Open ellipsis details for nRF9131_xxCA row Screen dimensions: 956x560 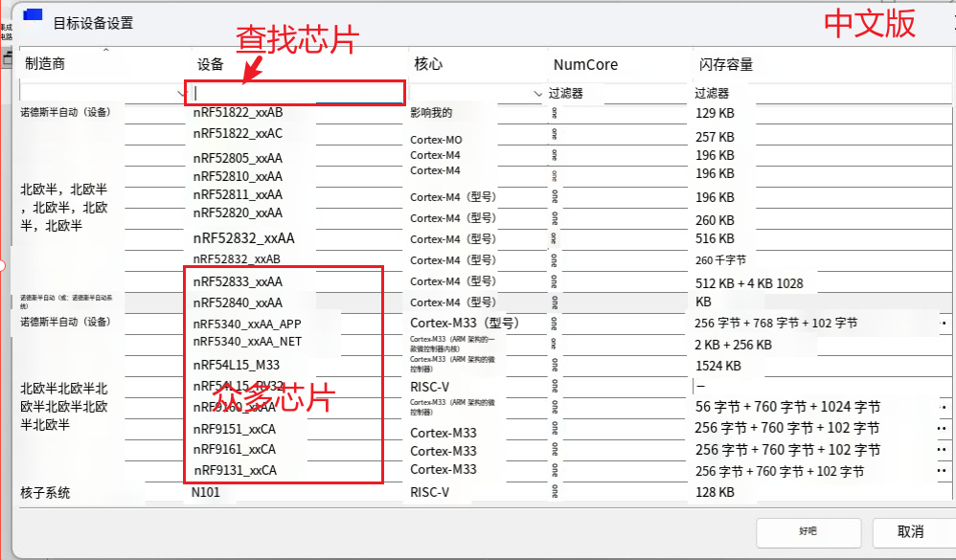point(942,470)
